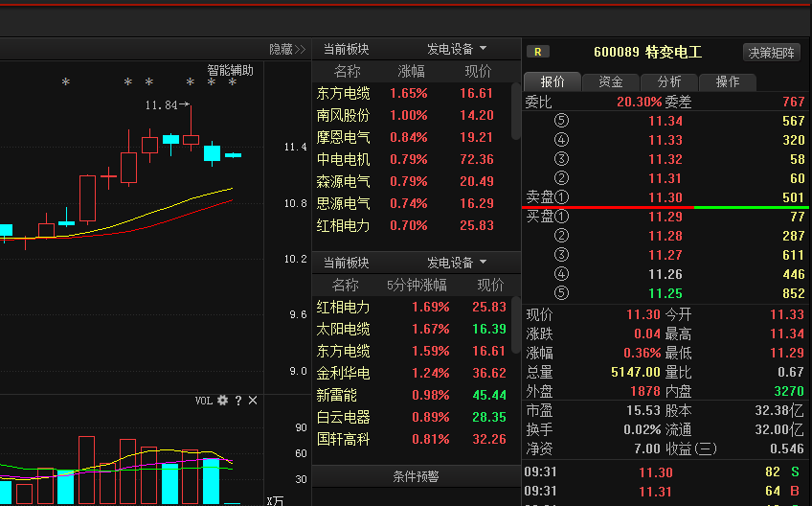Switch to the 资金 tab
Screen dimensions: 812x506
click(x=611, y=81)
